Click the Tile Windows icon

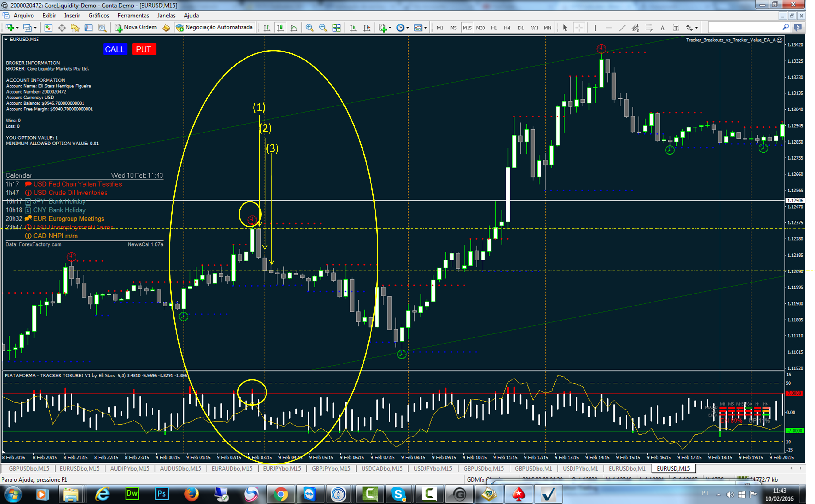(336, 28)
